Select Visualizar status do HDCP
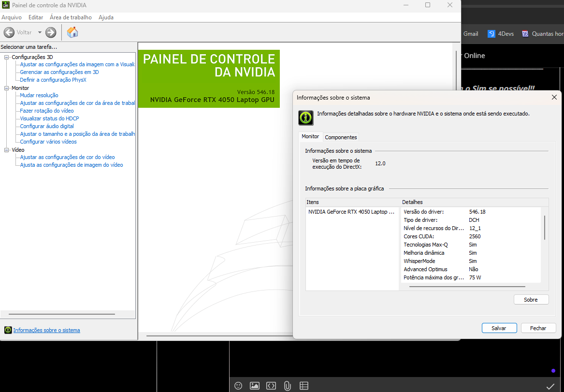 pyautogui.click(x=49, y=118)
